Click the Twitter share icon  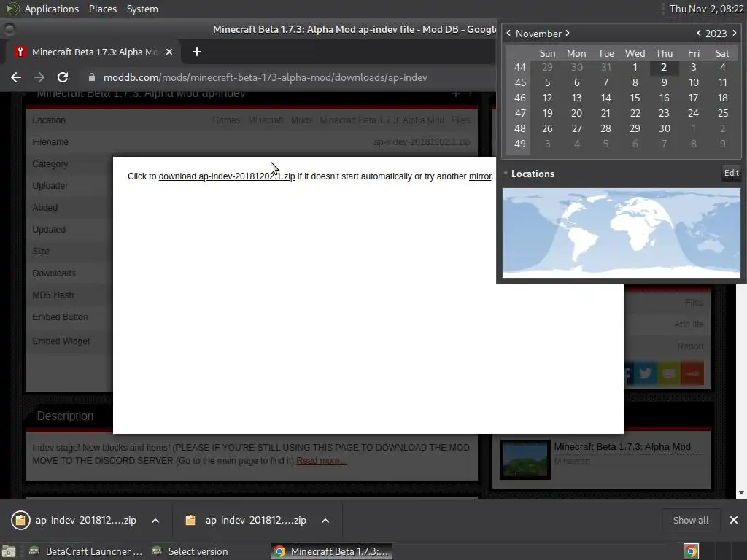(646, 373)
